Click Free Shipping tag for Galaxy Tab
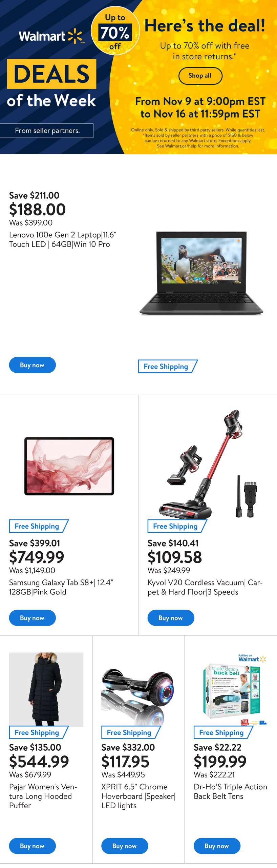 [39, 526]
